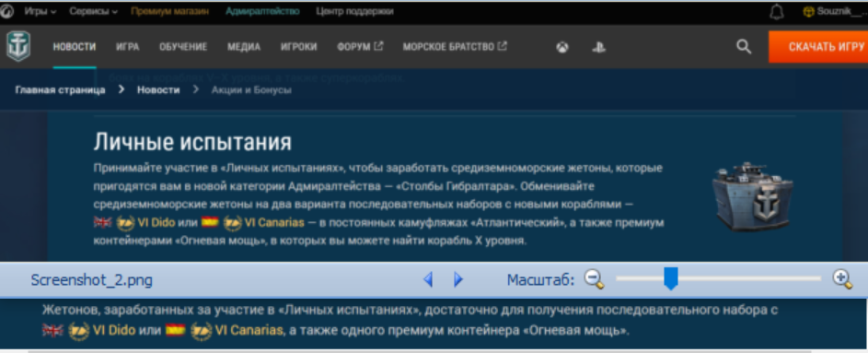Open the ОБУЧЕНИЕ menu item
868x353 pixels.
(x=183, y=47)
